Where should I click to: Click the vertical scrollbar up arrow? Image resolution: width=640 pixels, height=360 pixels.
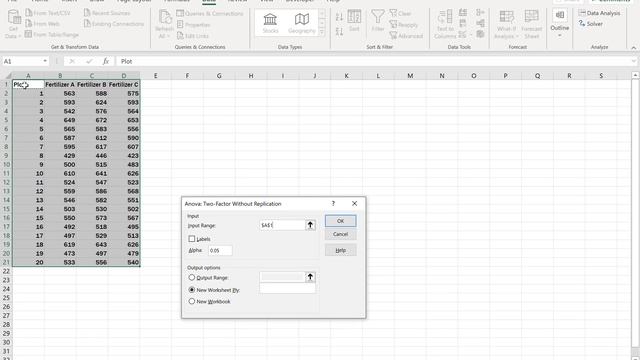[636, 76]
